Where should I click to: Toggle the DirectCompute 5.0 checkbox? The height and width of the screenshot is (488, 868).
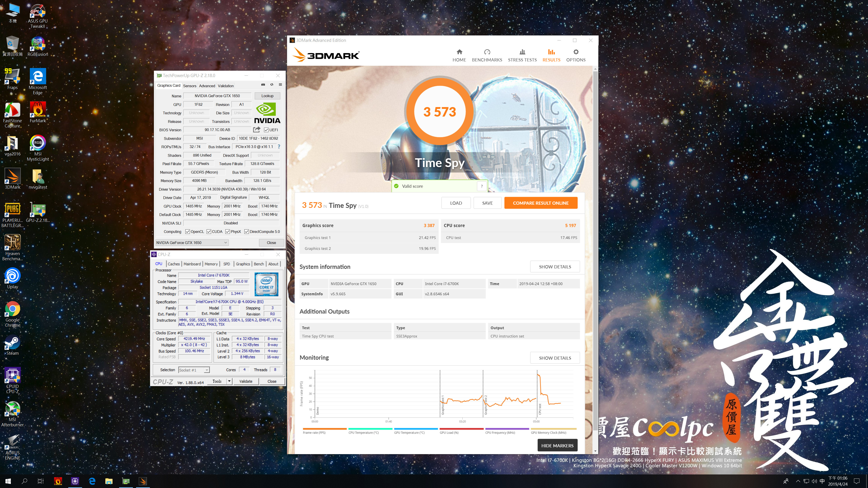[247, 232]
